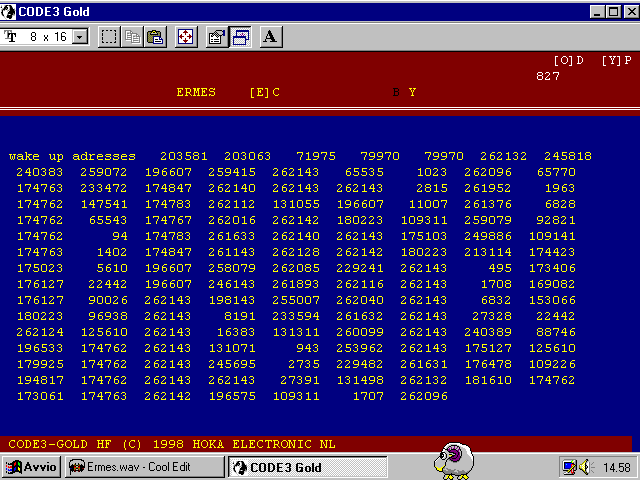Click the Mark selection toolbar icon
The width and height of the screenshot is (640, 480).
click(109, 37)
